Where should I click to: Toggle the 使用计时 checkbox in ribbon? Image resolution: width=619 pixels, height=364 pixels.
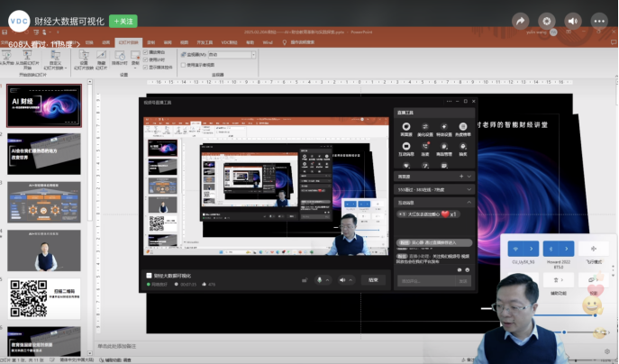point(146,59)
